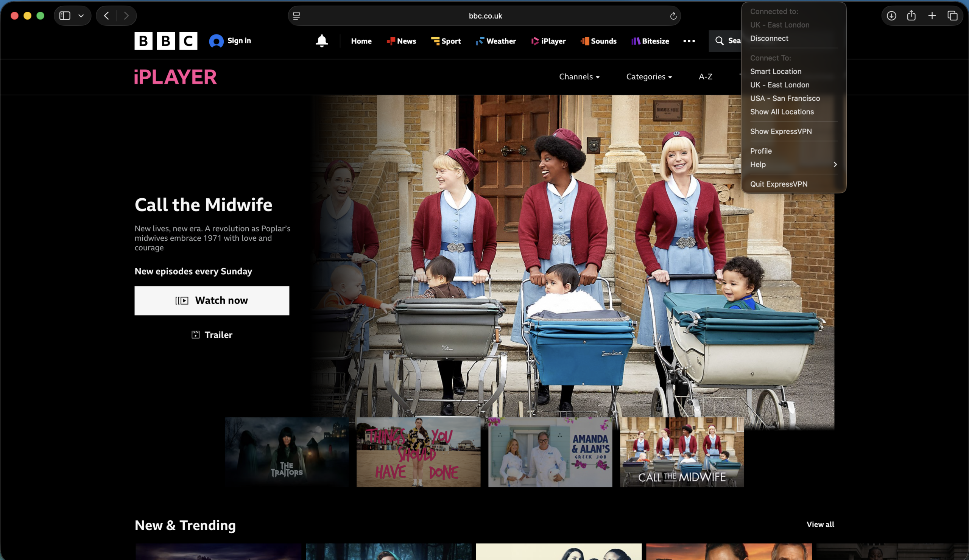Open BBC Weather section
Viewport: 969px width, 560px height.
pyautogui.click(x=495, y=41)
